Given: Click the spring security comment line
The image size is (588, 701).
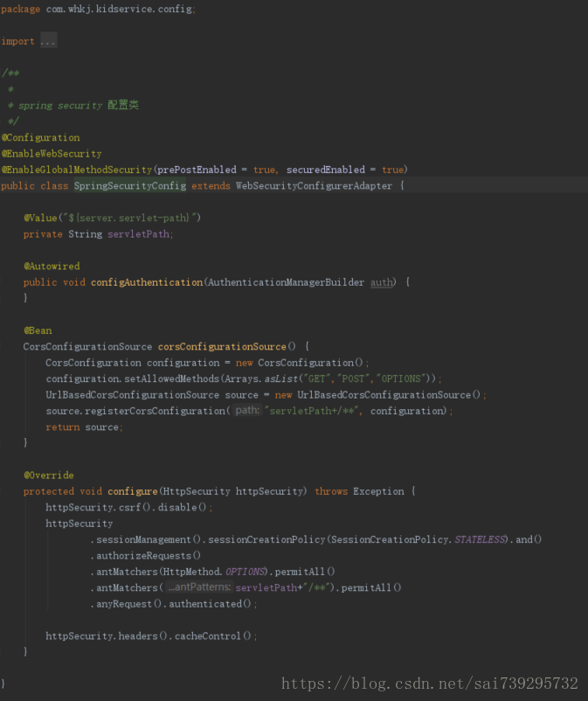Looking at the screenshot, I should point(73,105).
